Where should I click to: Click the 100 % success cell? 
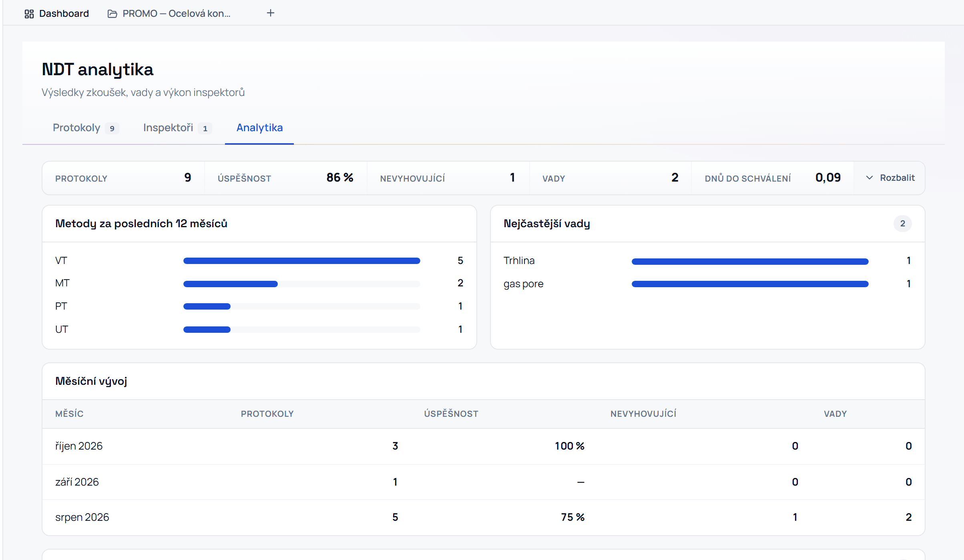(x=570, y=446)
